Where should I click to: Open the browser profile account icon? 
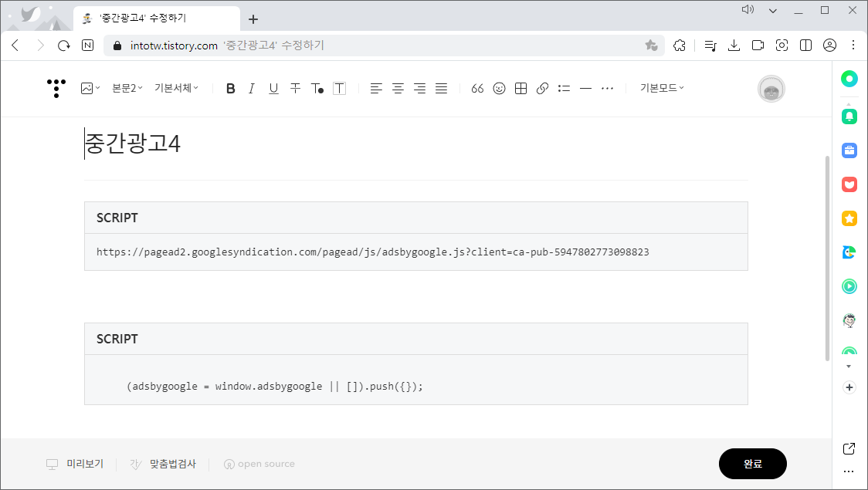829,46
